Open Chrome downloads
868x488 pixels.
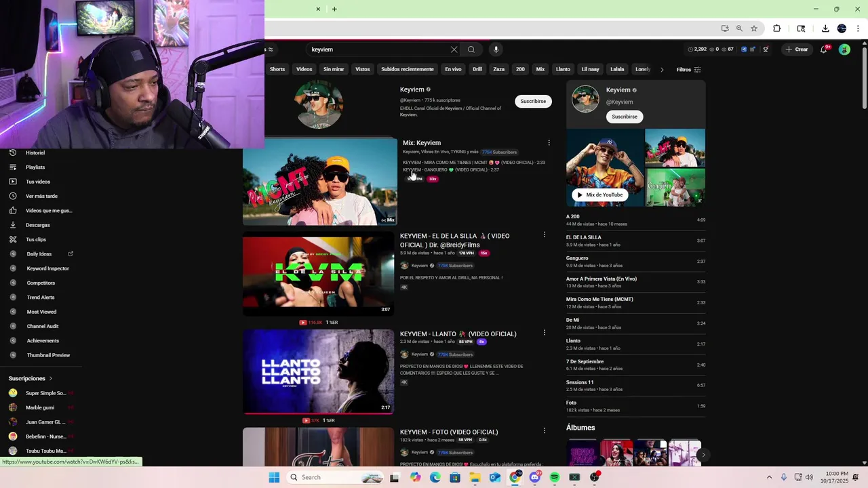pyautogui.click(x=825, y=28)
